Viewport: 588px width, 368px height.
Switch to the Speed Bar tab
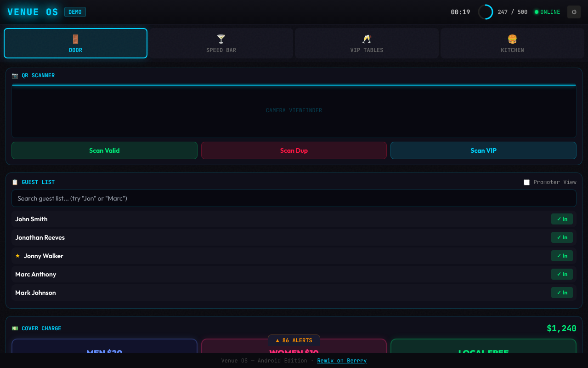[221, 43]
